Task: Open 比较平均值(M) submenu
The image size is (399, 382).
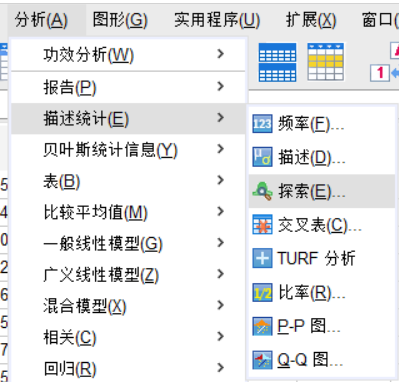Action: (x=128, y=212)
